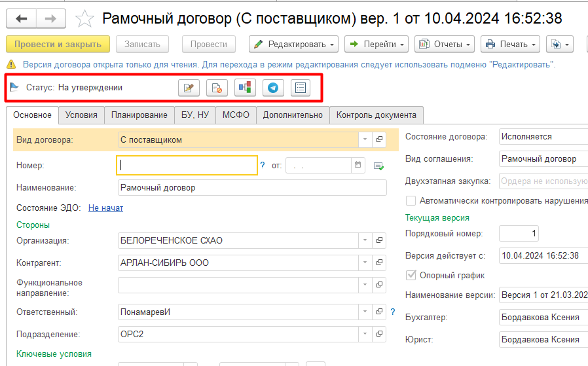Toggle the 'Опорный график' checkbox
588x366 pixels.
click(x=411, y=275)
